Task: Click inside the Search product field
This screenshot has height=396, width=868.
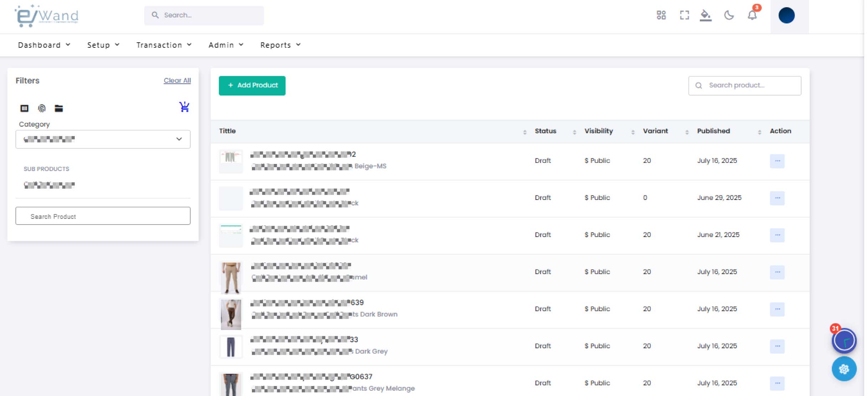Action: [745, 85]
